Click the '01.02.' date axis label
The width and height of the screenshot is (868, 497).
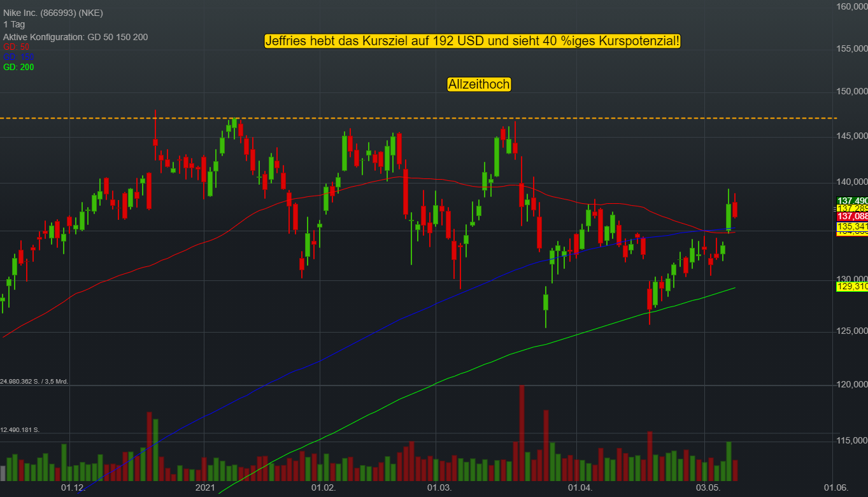point(323,488)
